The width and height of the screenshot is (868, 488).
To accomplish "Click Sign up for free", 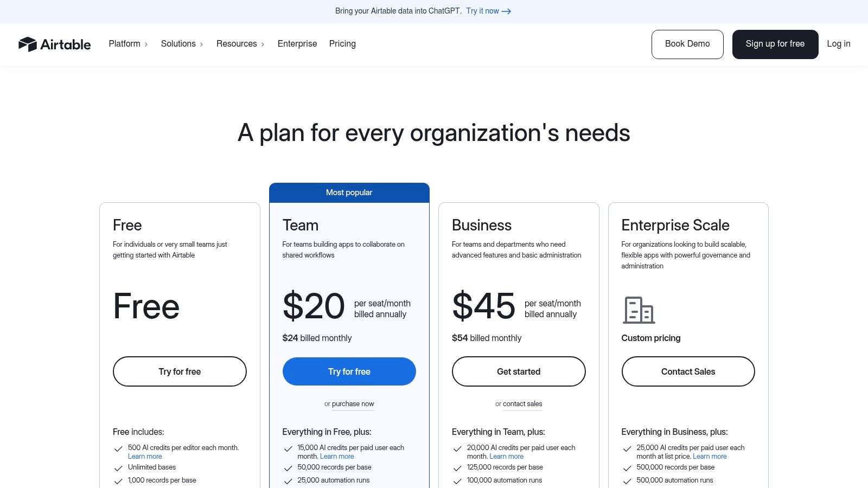I will (775, 44).
